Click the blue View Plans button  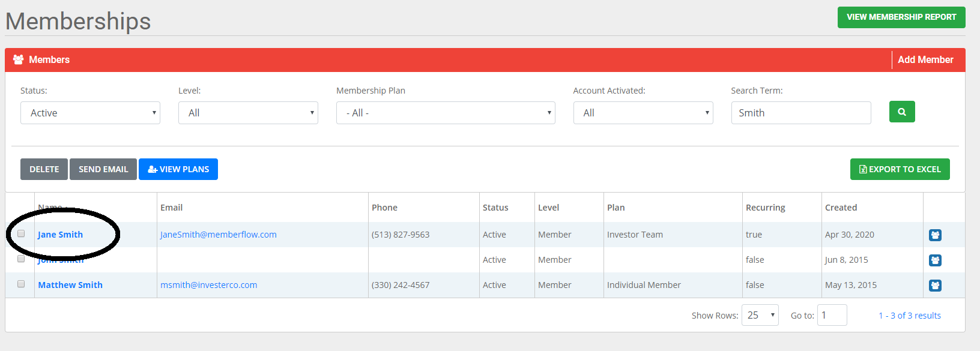tap(178, 169)
